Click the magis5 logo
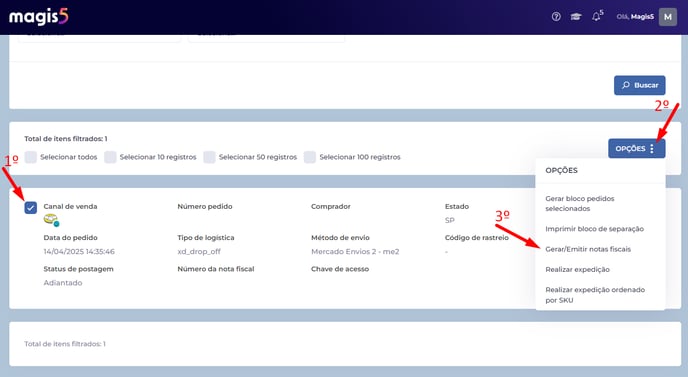This screenshot has height=377, width=688. pos(39,17)
